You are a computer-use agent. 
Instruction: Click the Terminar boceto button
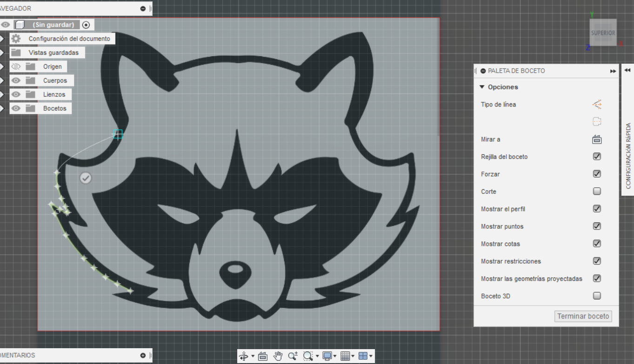pyautogui.click(x=583, y=316)
